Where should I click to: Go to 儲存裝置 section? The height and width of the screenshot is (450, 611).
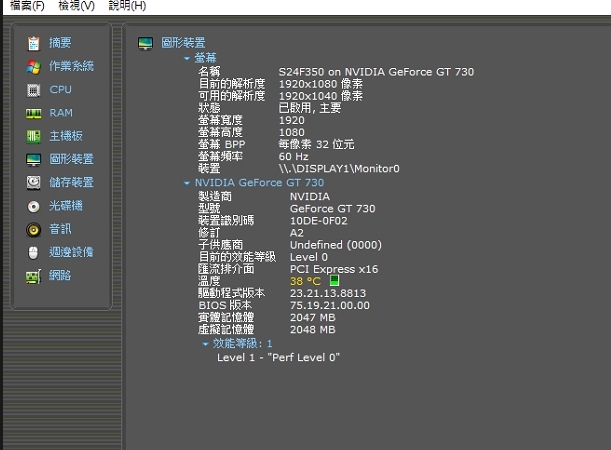[x=71, y=182]
